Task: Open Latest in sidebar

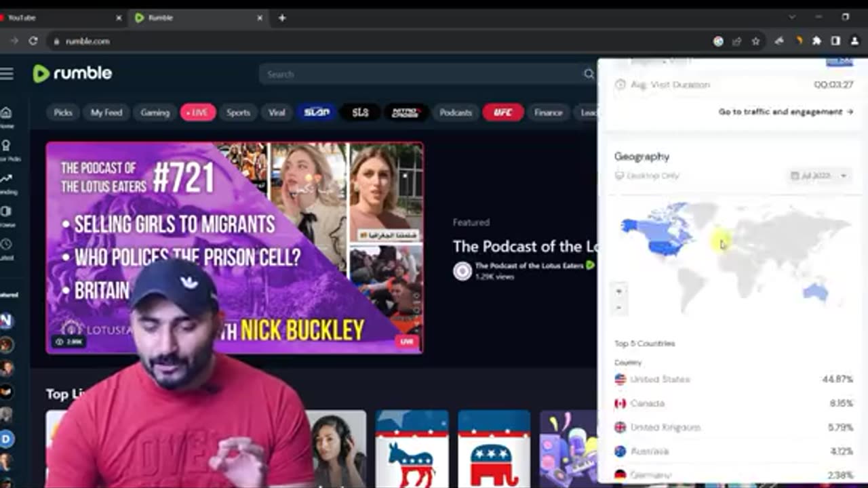Action: 6,248
